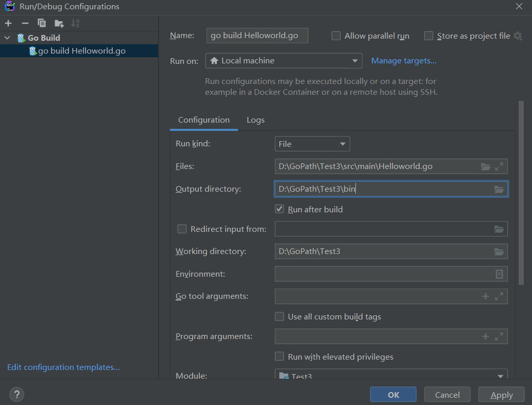This screenshot has height=405, width=532.
Task: Collapse the Go Build tree node
Action: pyautogui.click(x=7, y=38)
